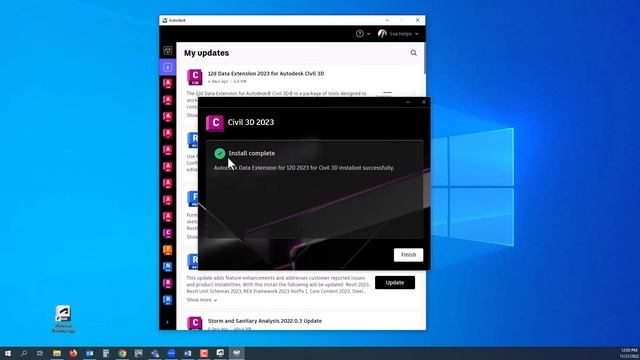Open the Autodesk Desktop App desktop shortcut
The width and height of the screenshot is (640, 360).
63,319
